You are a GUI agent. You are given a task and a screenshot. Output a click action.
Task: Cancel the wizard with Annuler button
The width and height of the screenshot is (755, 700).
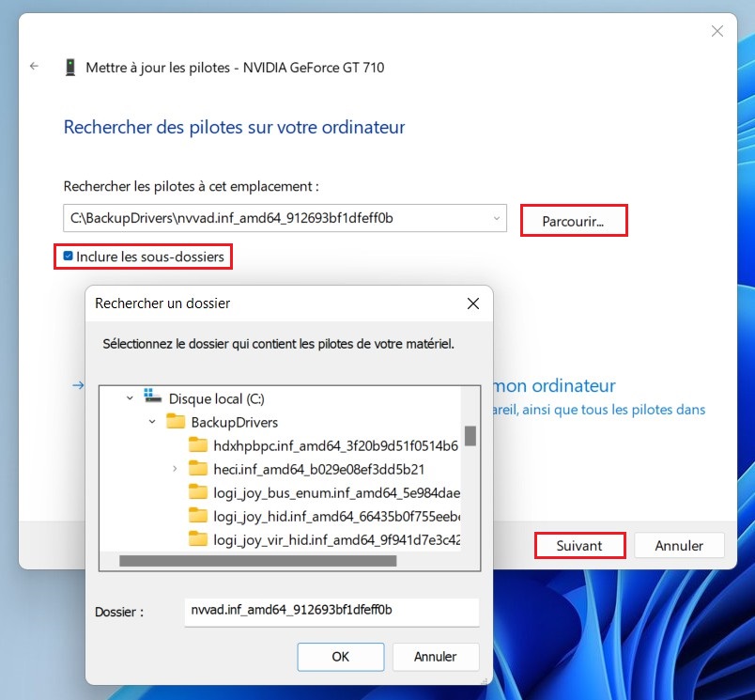pos(679,545)
